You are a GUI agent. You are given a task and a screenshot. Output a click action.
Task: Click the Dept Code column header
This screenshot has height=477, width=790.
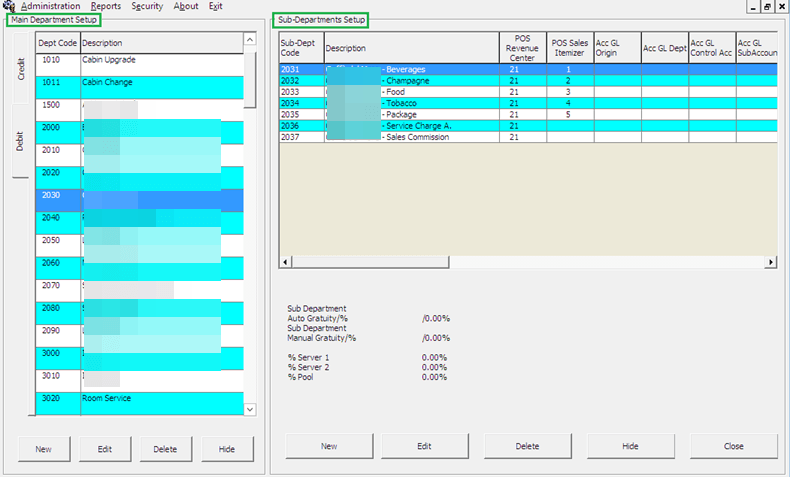pos(58,43)
